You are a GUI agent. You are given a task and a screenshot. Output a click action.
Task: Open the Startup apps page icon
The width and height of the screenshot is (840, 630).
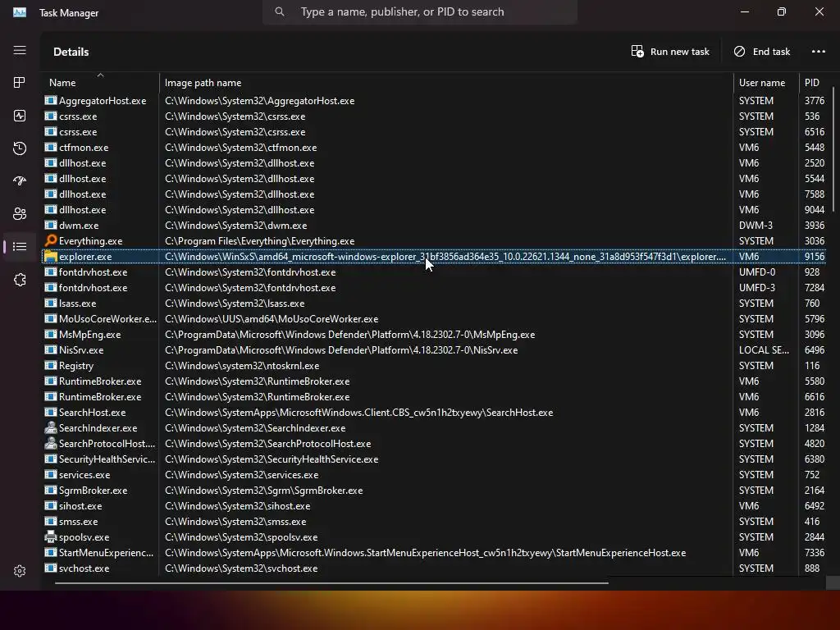[x=20, y=181]
